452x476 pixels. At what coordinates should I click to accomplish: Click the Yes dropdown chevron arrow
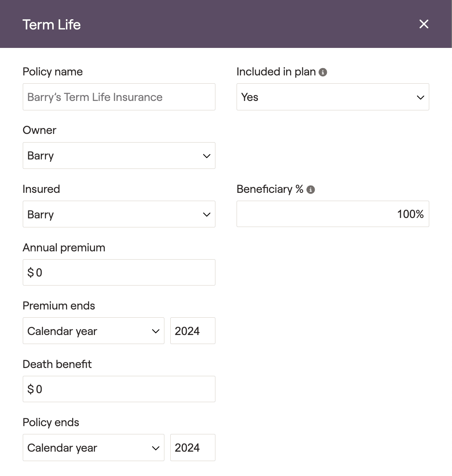[x=421, y=97]
